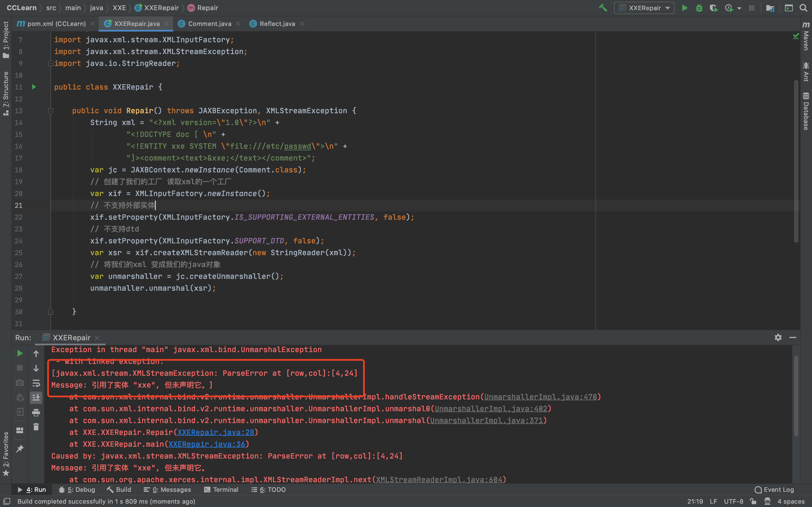The height and width of the screenshot is (507, 812).
Task: Collapse the Repair method fold marker
Action: 51,111
